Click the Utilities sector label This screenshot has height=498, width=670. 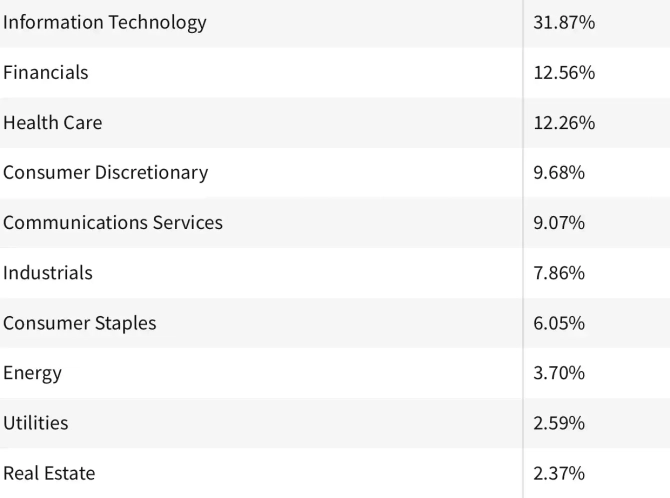point(36,422)
